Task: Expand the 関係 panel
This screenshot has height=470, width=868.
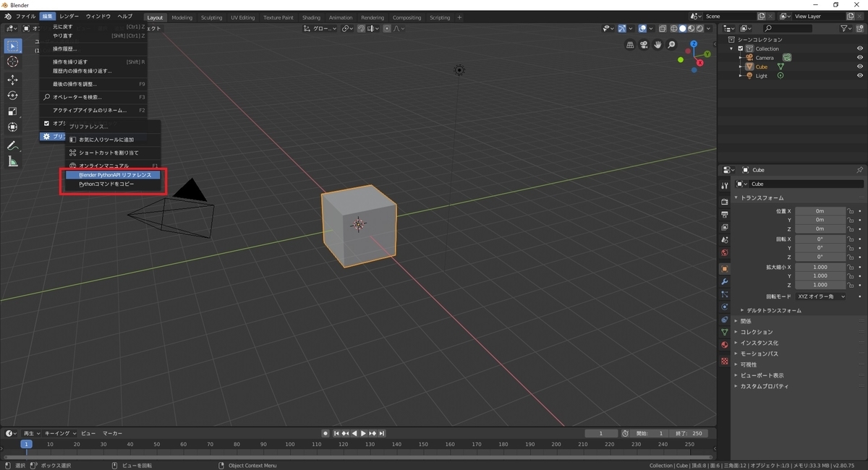Action: pos(746,321)
